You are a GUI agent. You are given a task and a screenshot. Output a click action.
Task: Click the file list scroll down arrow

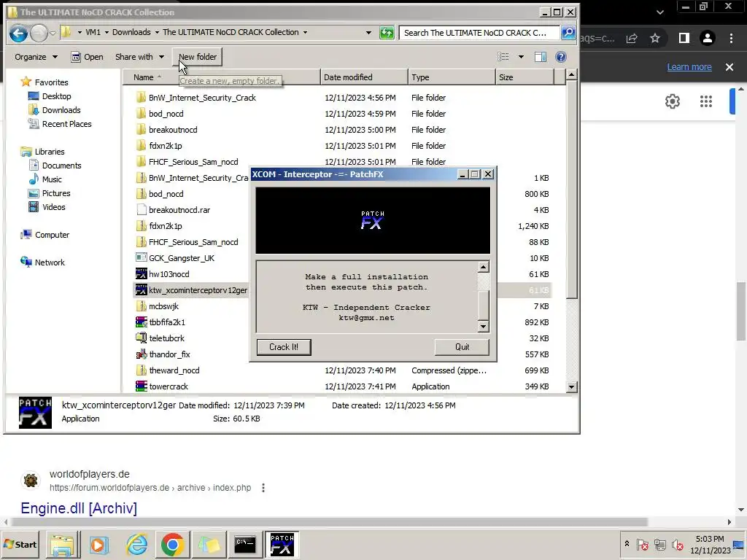tap(571, 386)
